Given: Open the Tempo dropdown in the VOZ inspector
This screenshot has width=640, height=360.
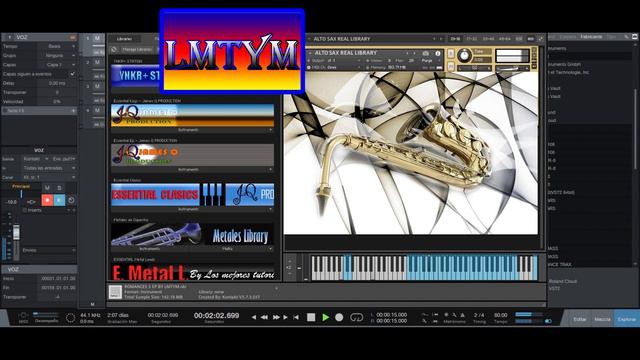Looking at the screenshot, I should (57, 46).
